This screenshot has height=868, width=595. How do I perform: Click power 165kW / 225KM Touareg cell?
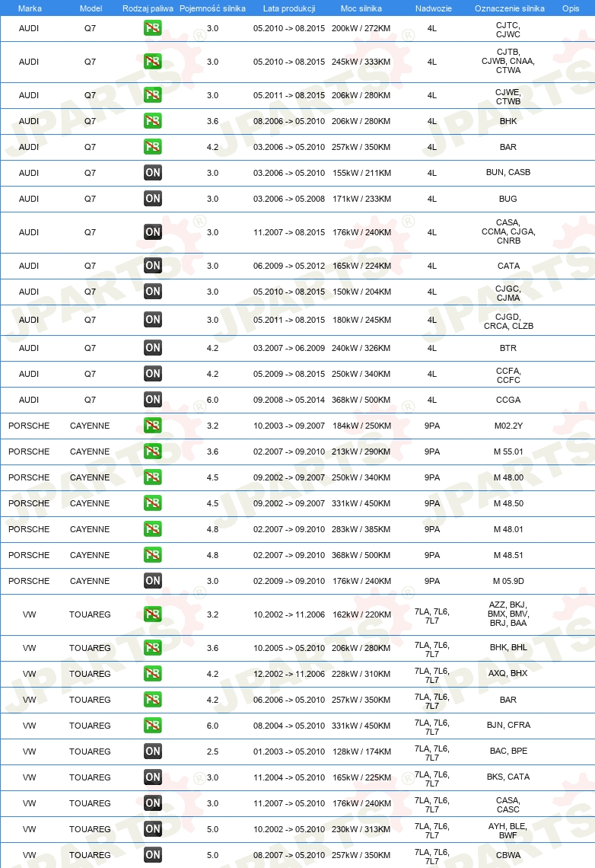click(361, 777)
